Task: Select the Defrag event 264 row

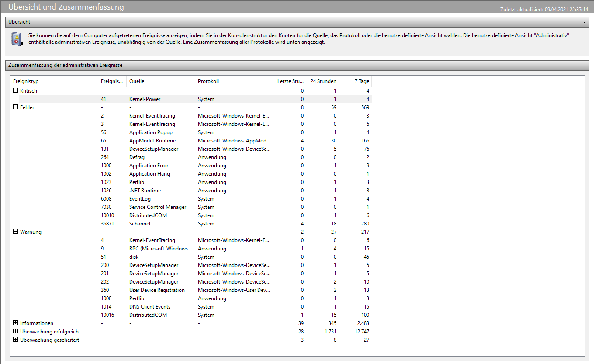Action: point(195,157)
